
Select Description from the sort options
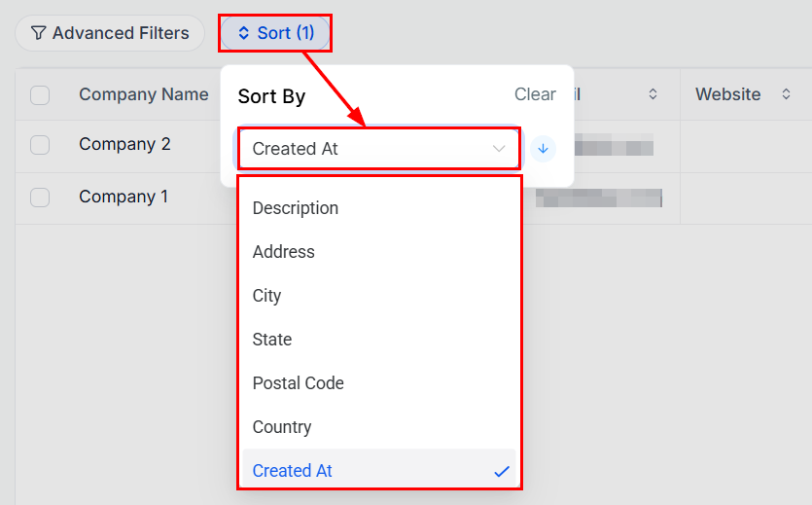tap(296, 208)
